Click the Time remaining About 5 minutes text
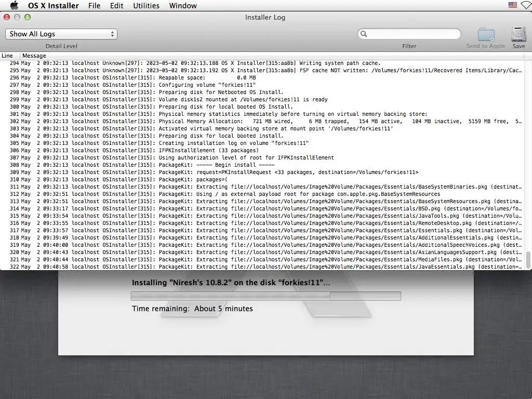This screenshot has width=532, height=399. 192,309
